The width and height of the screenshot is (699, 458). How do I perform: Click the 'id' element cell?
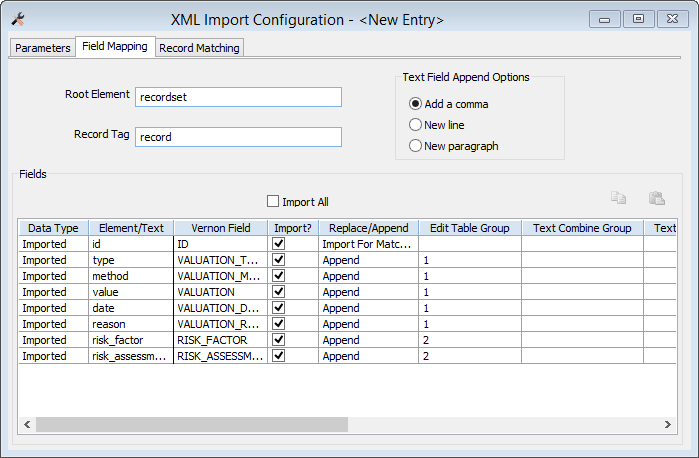(131, 244)
